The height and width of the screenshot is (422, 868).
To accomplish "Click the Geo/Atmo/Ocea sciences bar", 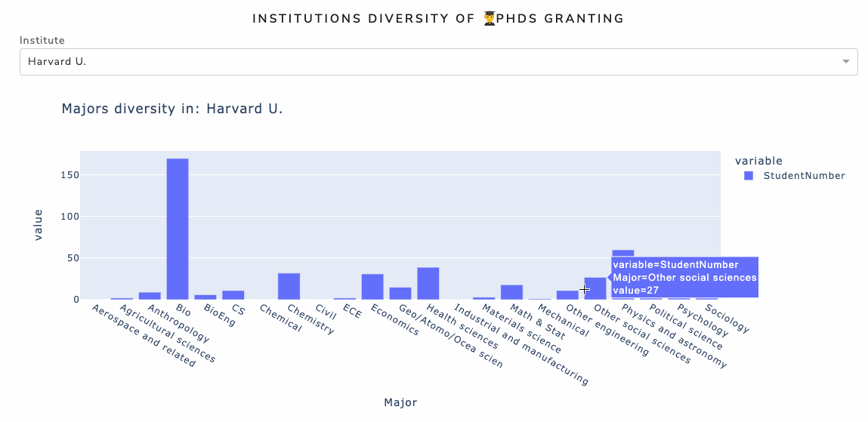I will point(400,294).
